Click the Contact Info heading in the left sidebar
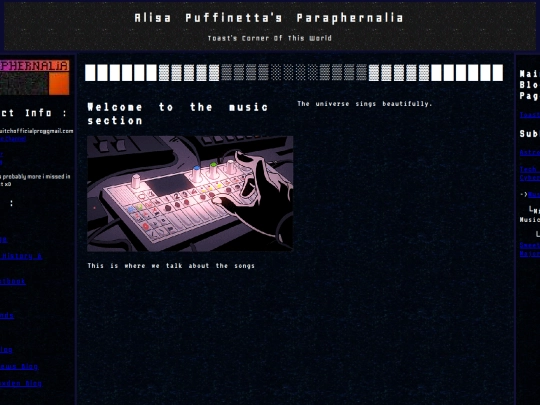 [33, 113]
